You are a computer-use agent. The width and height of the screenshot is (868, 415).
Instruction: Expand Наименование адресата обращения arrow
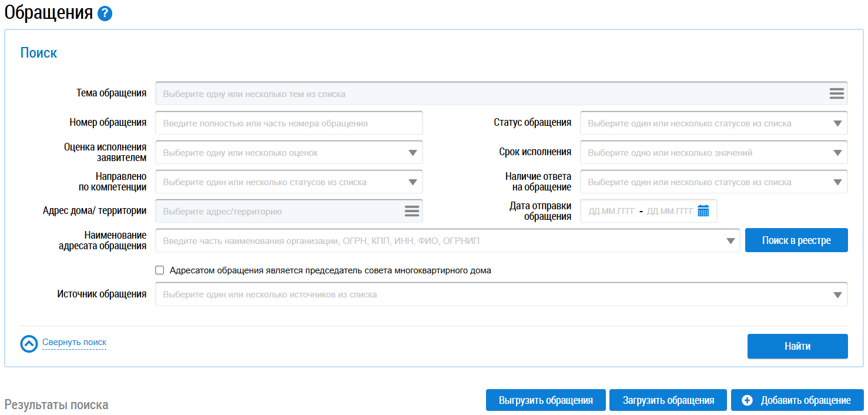(730, 241)
